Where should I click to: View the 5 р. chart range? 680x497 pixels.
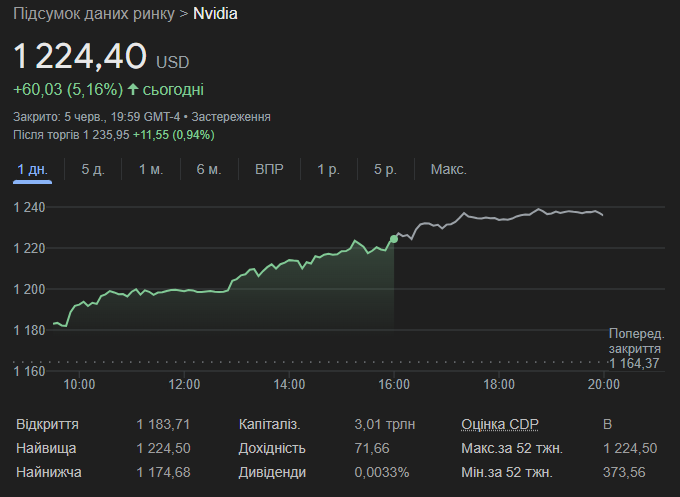coord(385,169)
